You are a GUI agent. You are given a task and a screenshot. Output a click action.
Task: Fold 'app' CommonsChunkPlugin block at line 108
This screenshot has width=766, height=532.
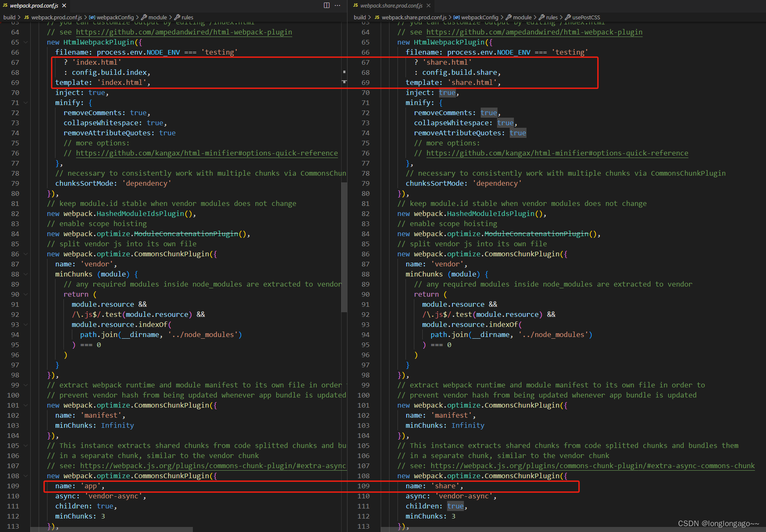26,476
